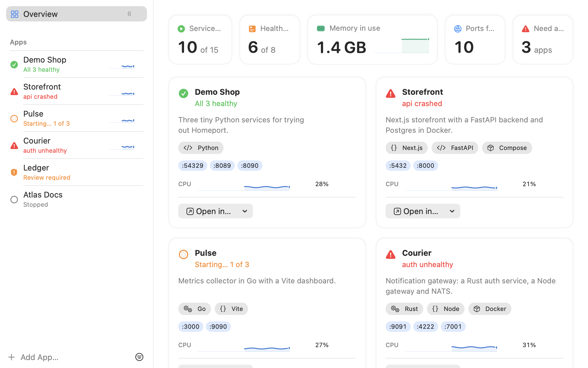Click the red warning icon beside Storefront in the sidebar

pyautogui.click(x=14, y=92)
